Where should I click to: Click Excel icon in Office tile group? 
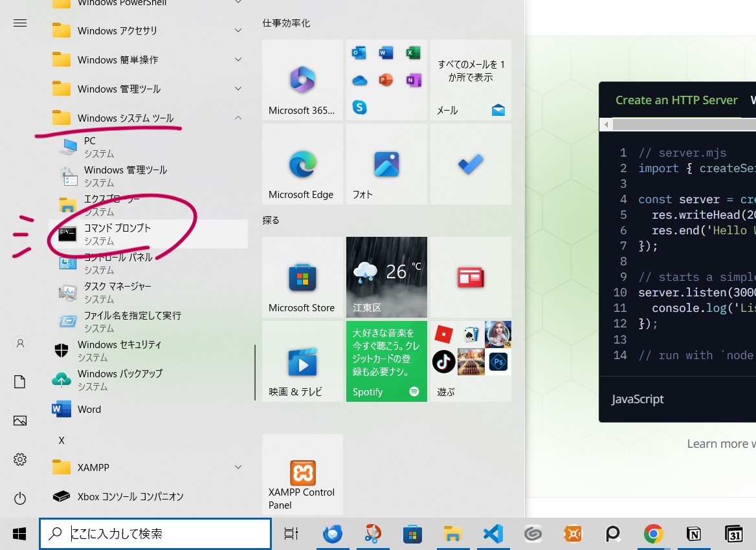coord(413,52)
